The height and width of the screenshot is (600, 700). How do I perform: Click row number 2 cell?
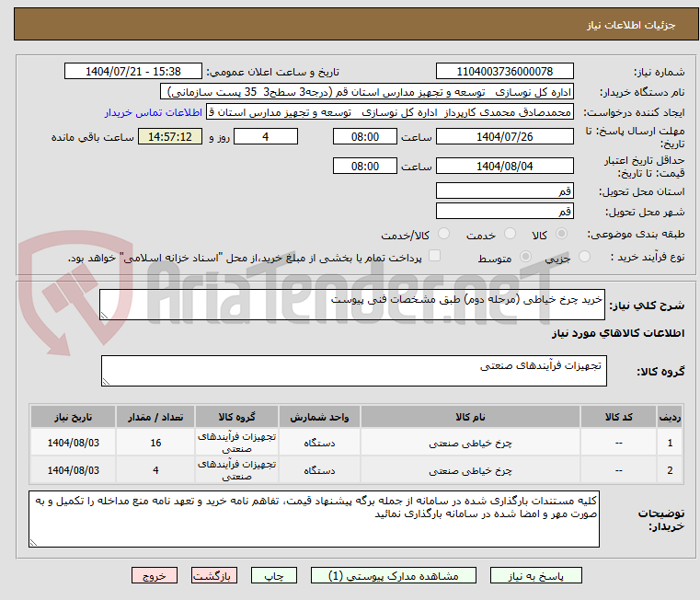[x=670, y=470]
